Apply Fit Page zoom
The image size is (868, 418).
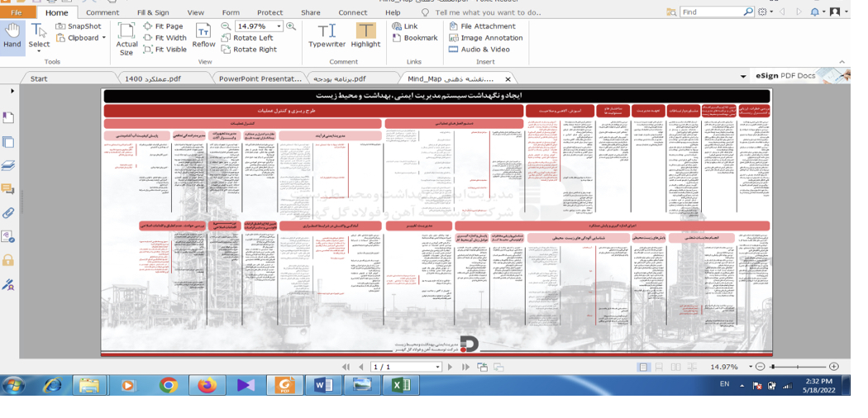(163, 26)
